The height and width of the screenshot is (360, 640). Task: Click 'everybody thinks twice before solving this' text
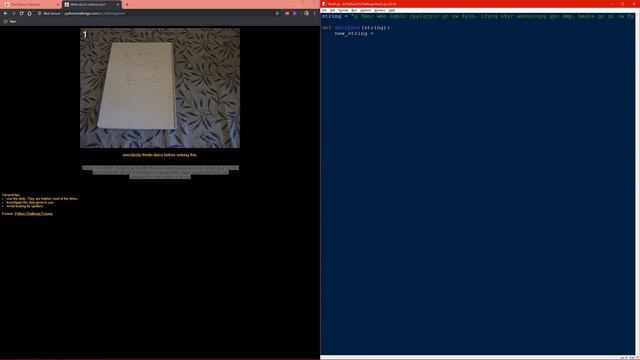click(160, 155)
